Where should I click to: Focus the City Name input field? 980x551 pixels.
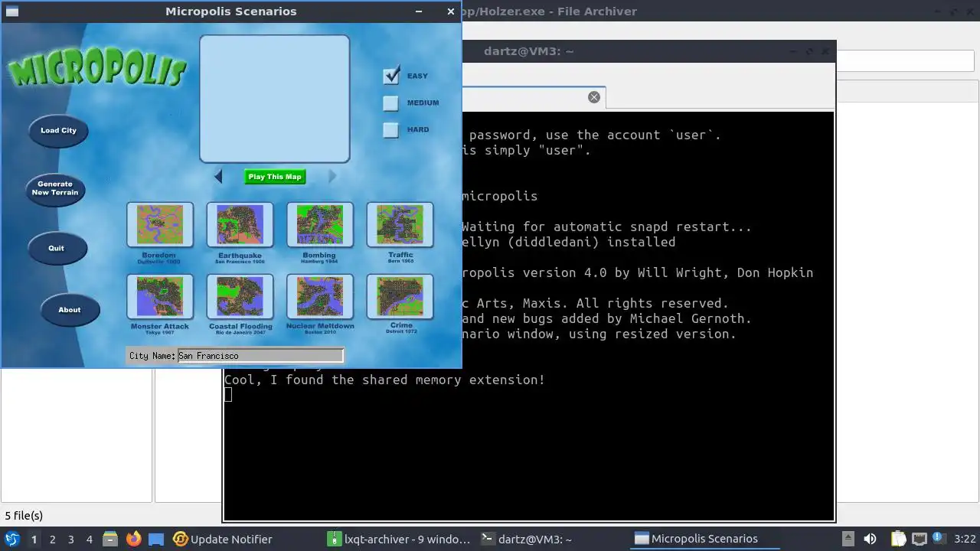point(260,356)
